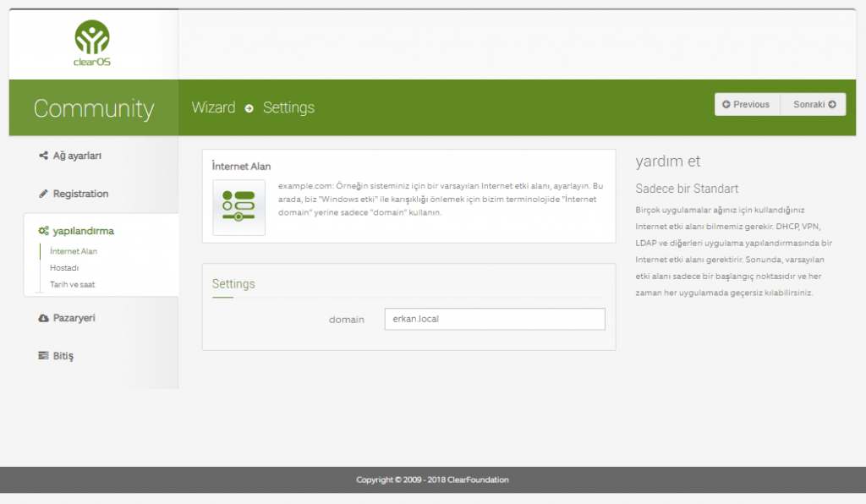Collapse the yapılandırma sidebar section
Viewport: 866px width, 504px height.
pos(83,231)
